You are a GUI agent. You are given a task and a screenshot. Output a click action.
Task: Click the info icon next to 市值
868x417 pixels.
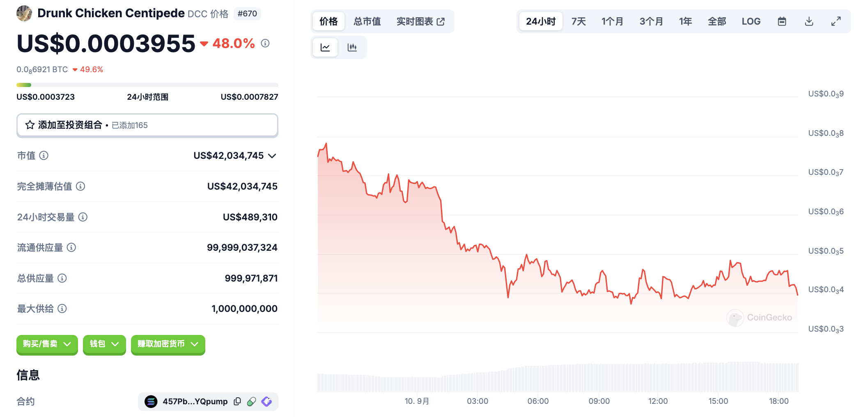click(44, 156)
